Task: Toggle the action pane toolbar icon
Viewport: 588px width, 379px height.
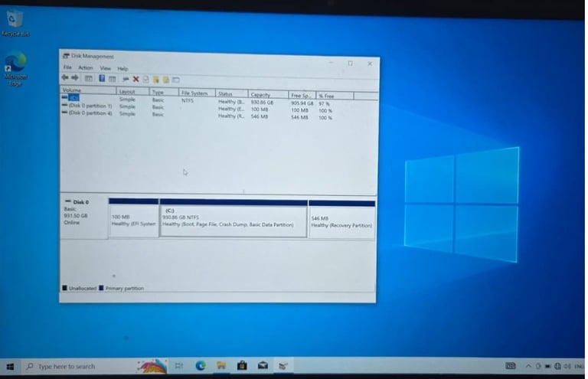Action: pos(112,79)
